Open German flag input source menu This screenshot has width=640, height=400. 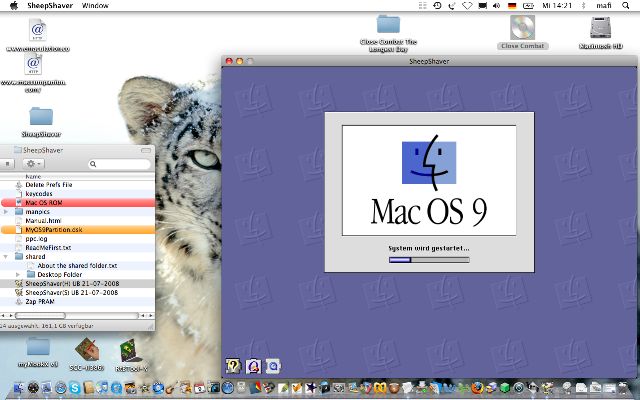512,6
